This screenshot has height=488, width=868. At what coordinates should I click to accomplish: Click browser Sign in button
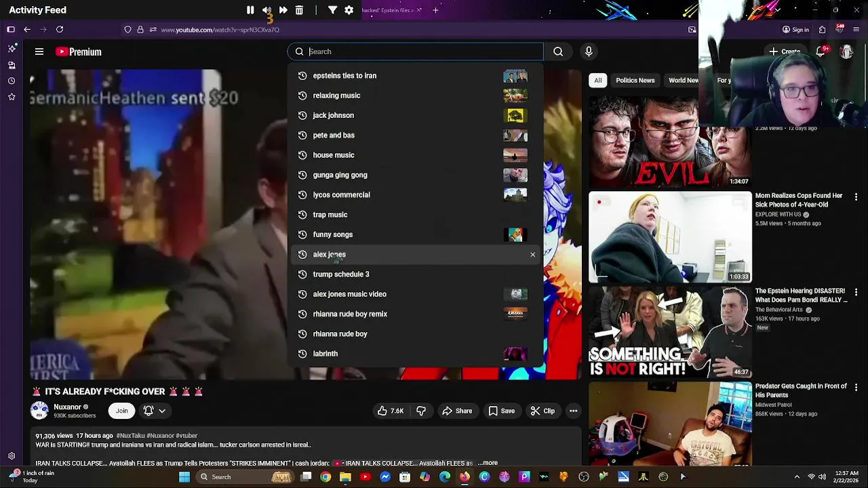[x=795, y=30]
